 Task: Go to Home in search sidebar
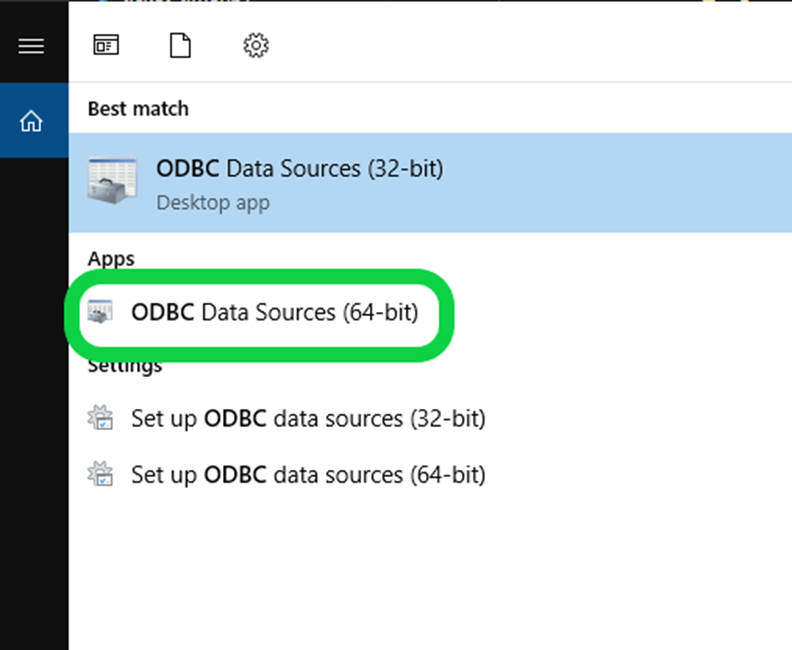click(31, 121)
